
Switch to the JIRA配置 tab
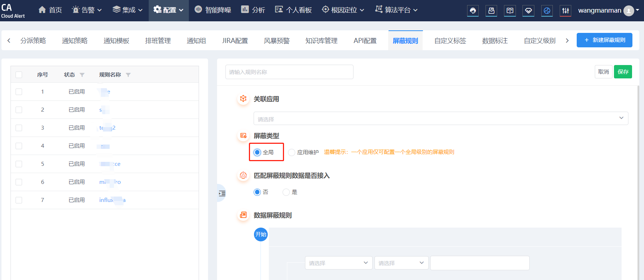click(235, 40)
